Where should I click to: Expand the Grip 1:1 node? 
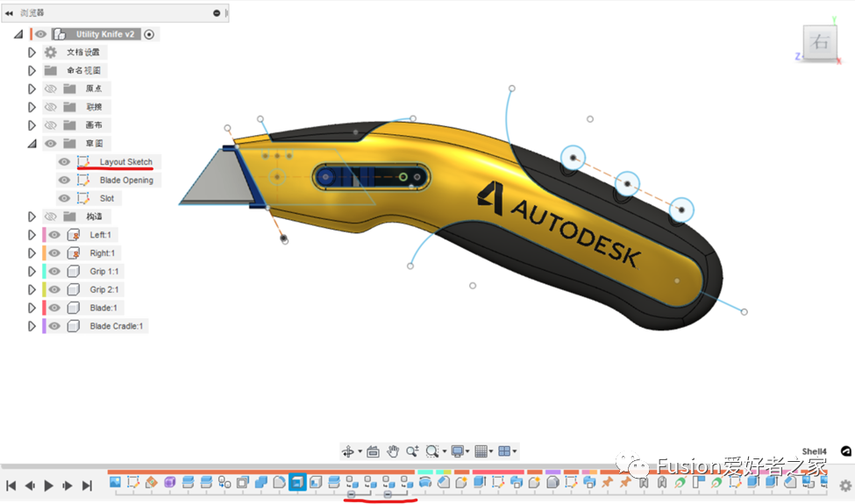point(32,272)
